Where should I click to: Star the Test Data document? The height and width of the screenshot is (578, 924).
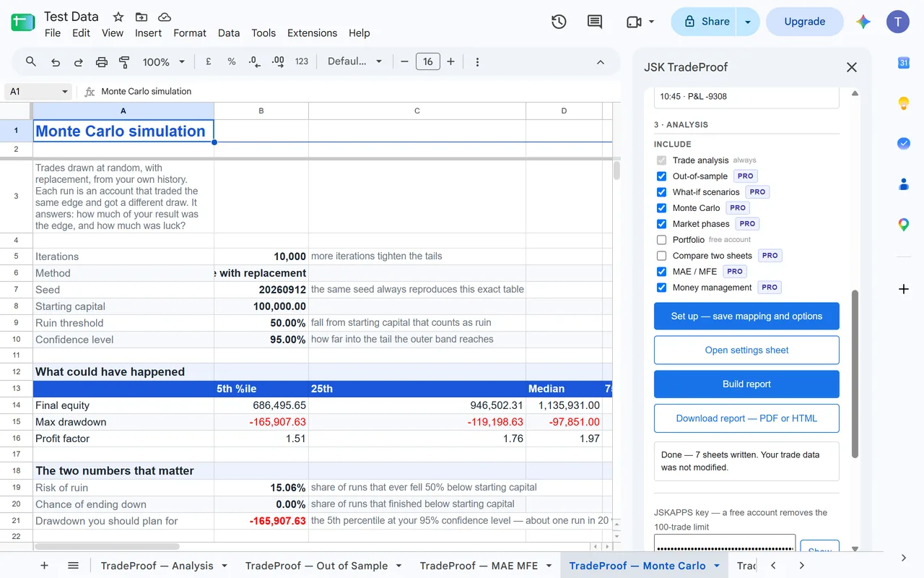point(118,17)
